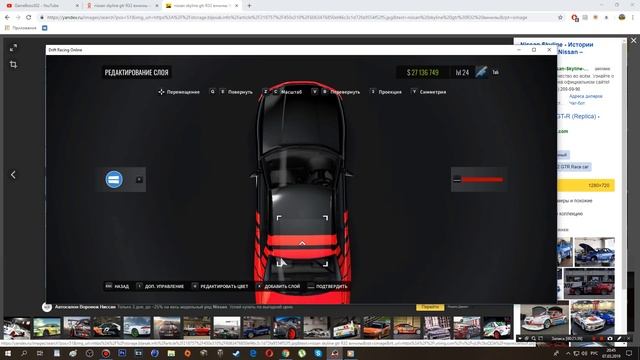
Task: Choose the Масштаб scale option
Action: [282, 92]
